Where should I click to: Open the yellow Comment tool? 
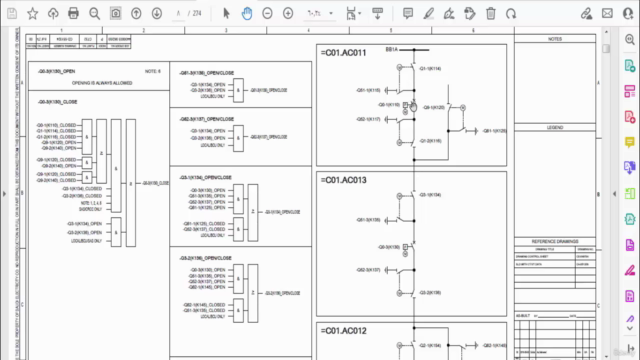click(630, 142)
